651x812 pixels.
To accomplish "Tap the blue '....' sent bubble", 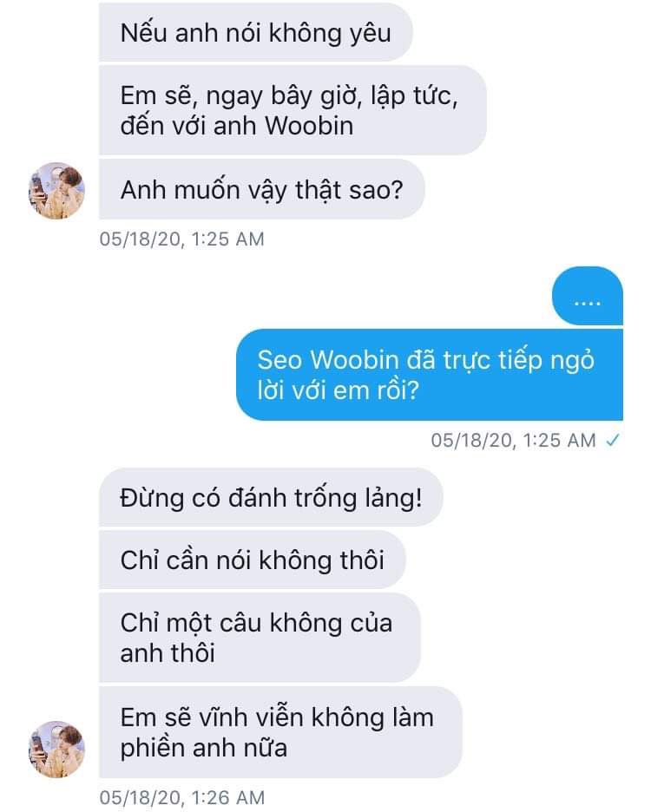I will tap(588, 296).
